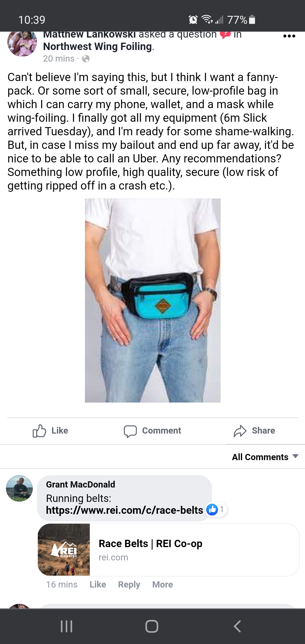Image resolution: width=305 pixels, height=644 pixels.
Task: Open the Android recent apps button
Action: pyautogui.click(x=67, y=626)
